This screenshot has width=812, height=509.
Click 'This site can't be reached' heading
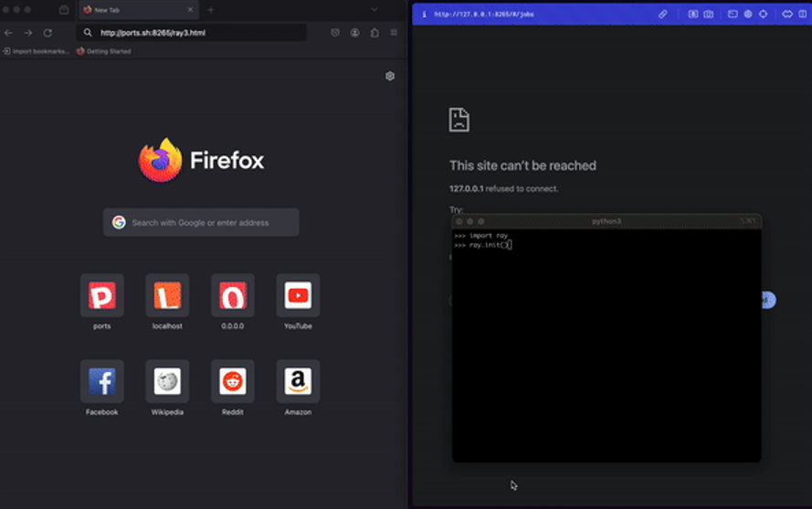tap(522, 165)
